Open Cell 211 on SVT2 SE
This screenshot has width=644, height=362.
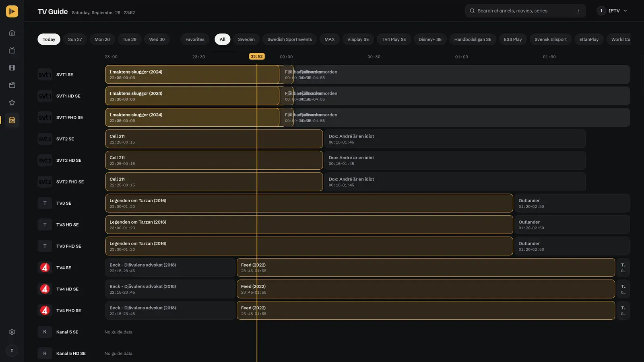pos(214,139)
